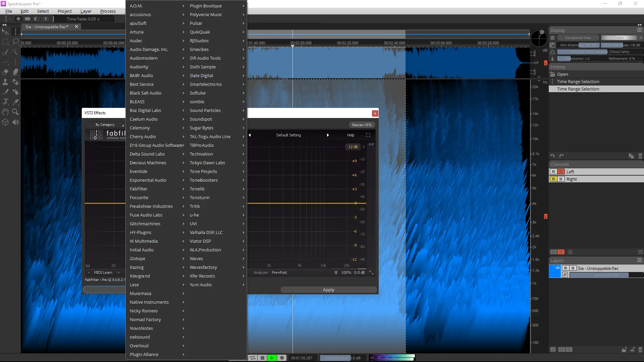Solo the Right channel
644x362 pixels.
coord(561,179)
